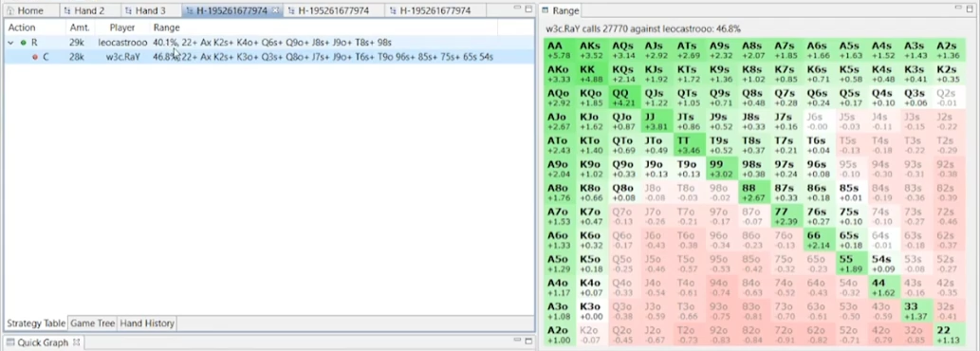Select the A2o cell showing +1.00
The image size is (980, 351).
pos(560,335)
